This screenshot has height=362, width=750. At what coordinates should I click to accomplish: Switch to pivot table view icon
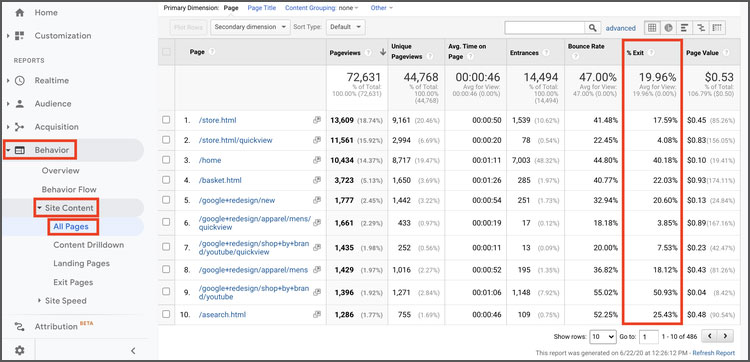[717, 28]
